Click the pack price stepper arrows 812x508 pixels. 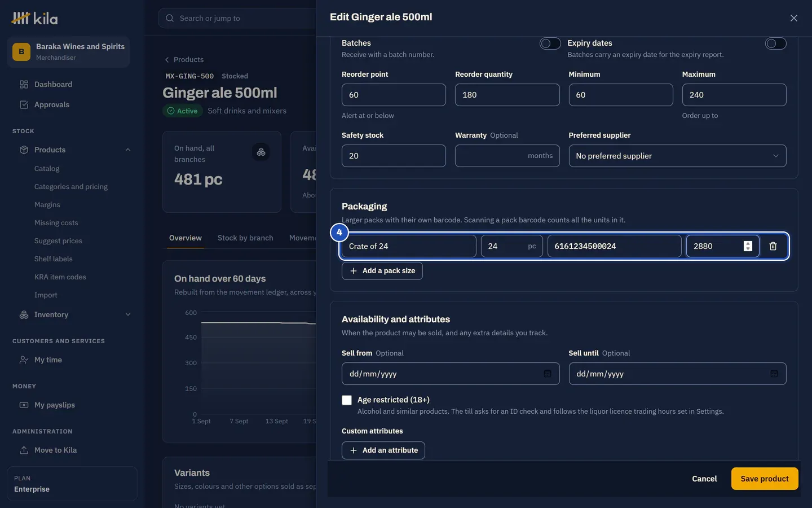click(x=748, y=246)
